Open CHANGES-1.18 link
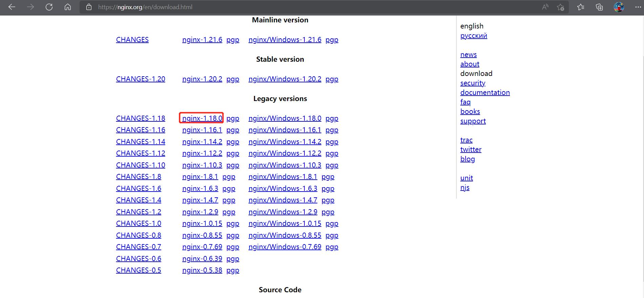 pyautogui.click(x=141, y=118)
